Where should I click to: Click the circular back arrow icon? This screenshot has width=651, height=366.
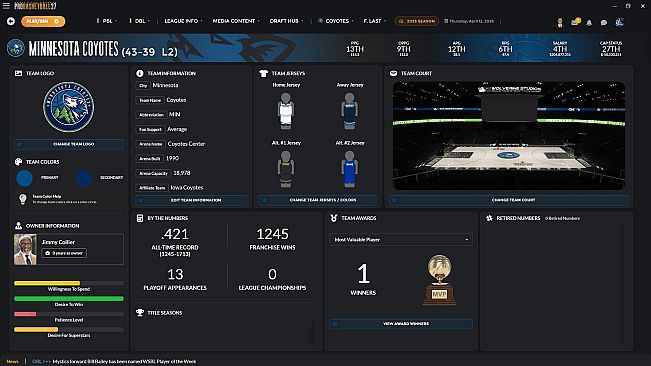coord(11,21)
